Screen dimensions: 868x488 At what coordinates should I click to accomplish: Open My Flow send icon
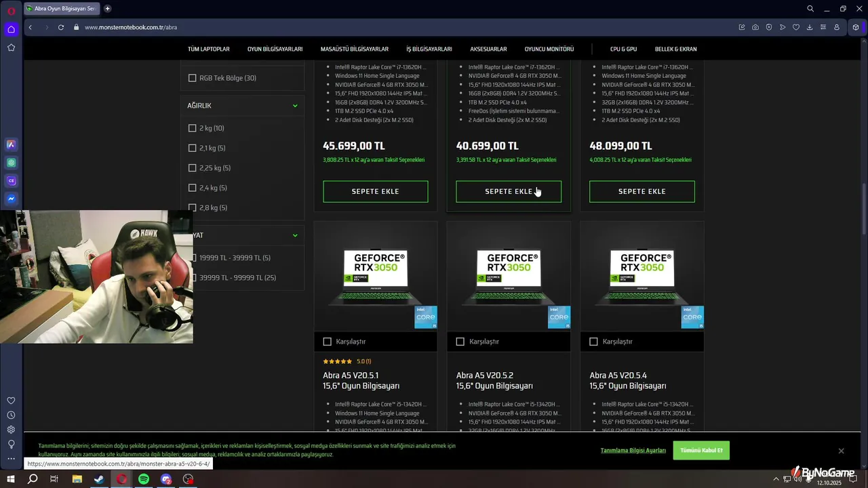pos(783,27)
